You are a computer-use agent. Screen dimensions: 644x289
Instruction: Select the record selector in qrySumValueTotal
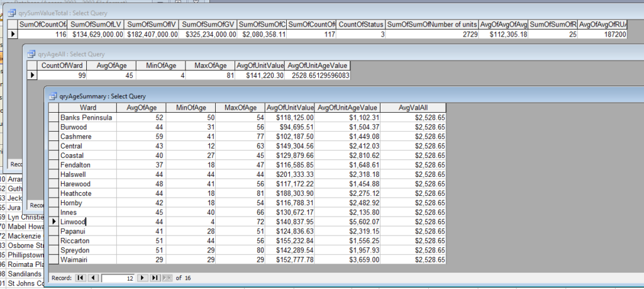pyautogui.click(x=13, y=34)
